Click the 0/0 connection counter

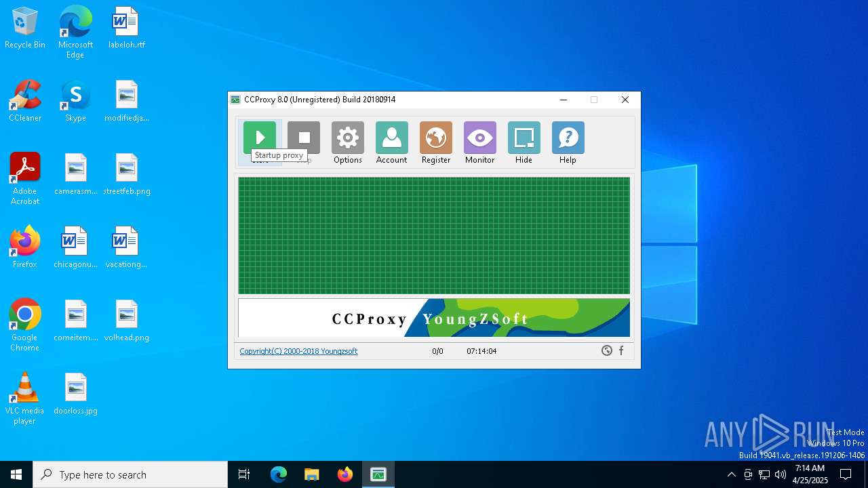(x=437, y=351)
